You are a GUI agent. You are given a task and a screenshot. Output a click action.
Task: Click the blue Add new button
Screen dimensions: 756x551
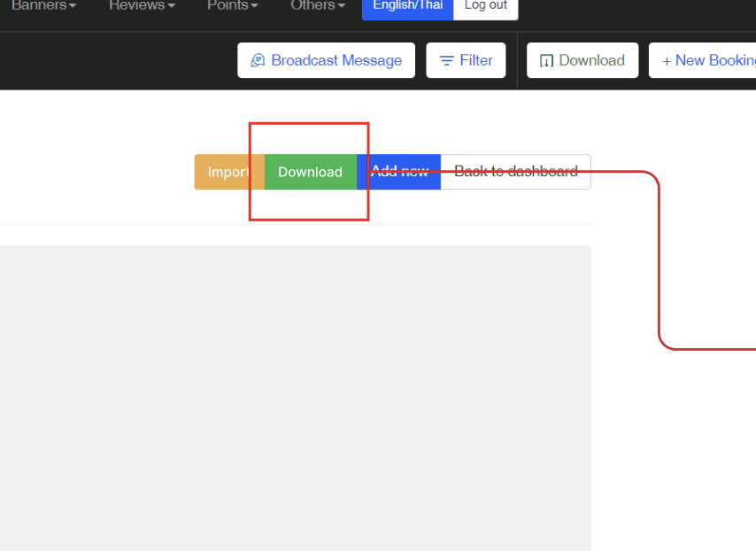(399, 172)
